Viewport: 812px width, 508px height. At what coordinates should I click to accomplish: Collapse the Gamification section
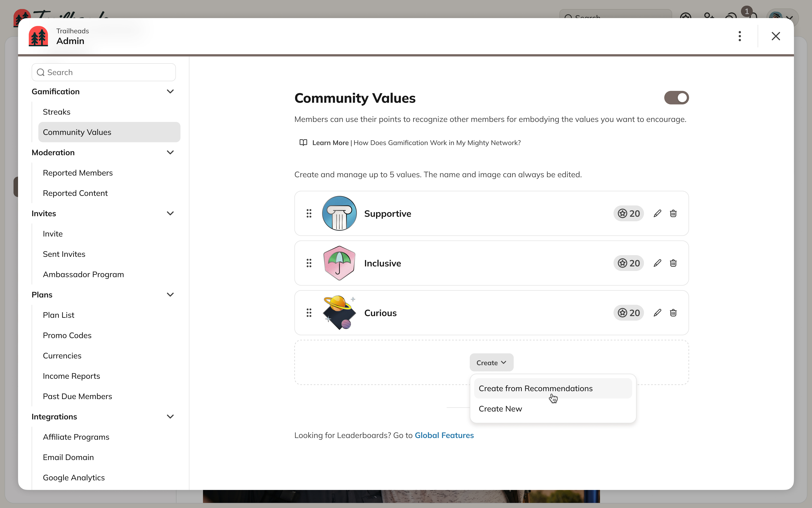(170, 91)
